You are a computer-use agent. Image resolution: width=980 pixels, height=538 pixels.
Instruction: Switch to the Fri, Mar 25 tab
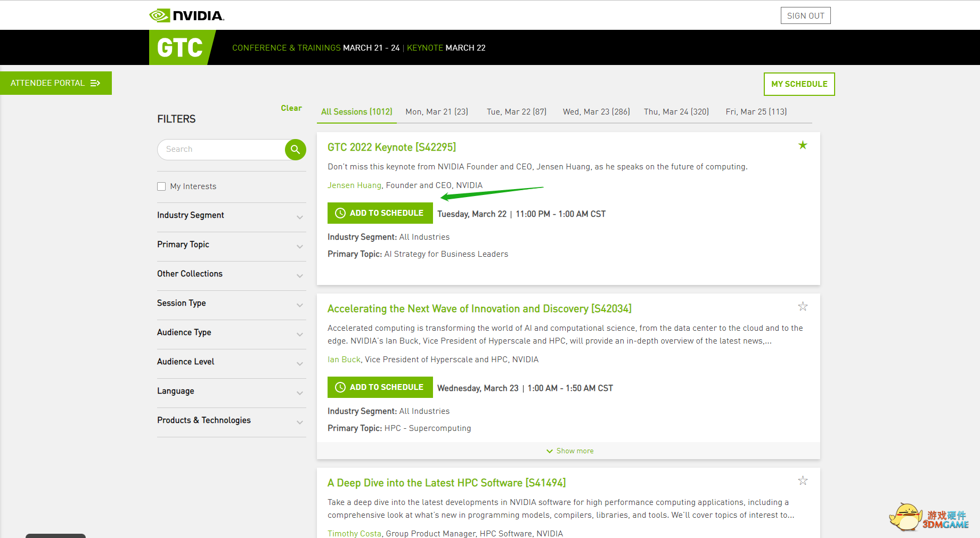coord(756,112)
